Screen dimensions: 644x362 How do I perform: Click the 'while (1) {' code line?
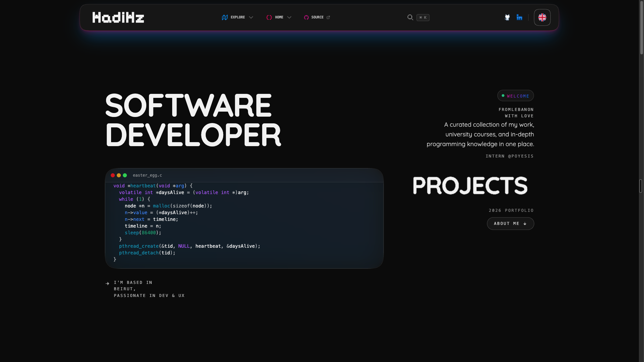pyautogui.click(x=135, y=199)
